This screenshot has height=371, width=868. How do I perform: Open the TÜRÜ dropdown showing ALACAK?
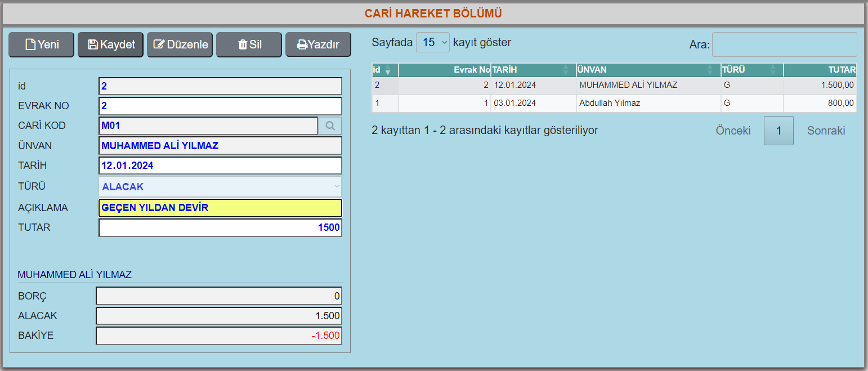click(x=220, y=186)
